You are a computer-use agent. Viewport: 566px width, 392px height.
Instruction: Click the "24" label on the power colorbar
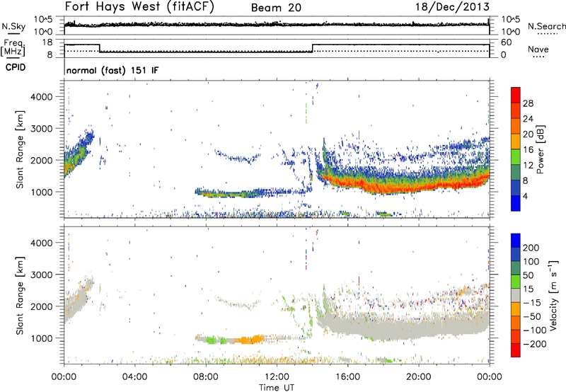tap(528, 119)
